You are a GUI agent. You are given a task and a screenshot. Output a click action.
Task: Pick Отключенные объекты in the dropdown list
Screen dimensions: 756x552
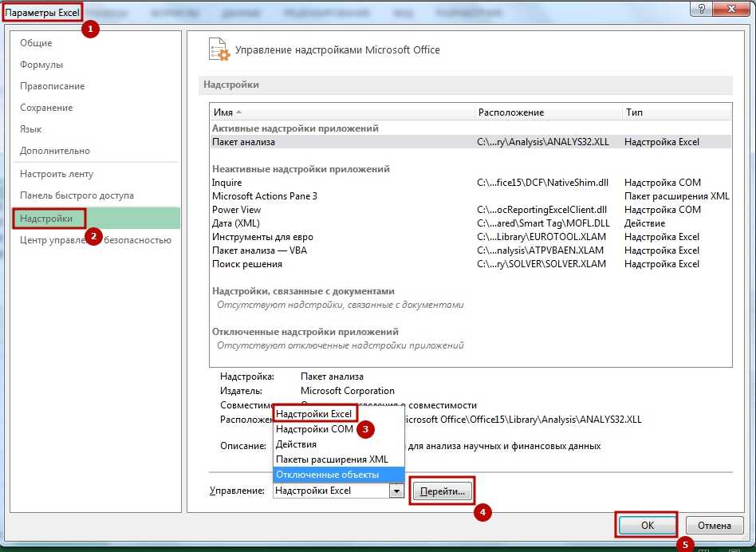(327, 475)
